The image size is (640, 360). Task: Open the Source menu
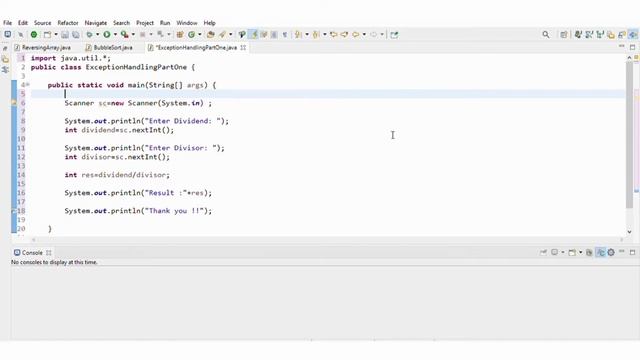point(42,23)
